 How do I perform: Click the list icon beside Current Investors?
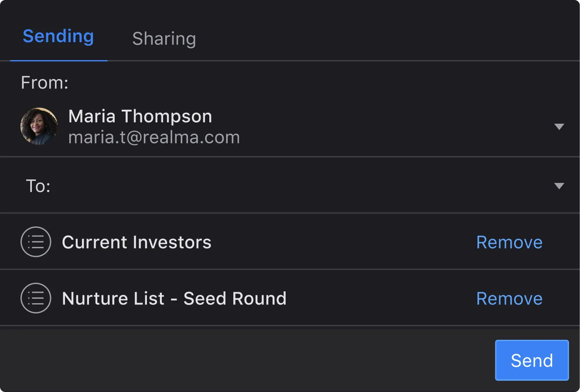[x=36, y=242]
